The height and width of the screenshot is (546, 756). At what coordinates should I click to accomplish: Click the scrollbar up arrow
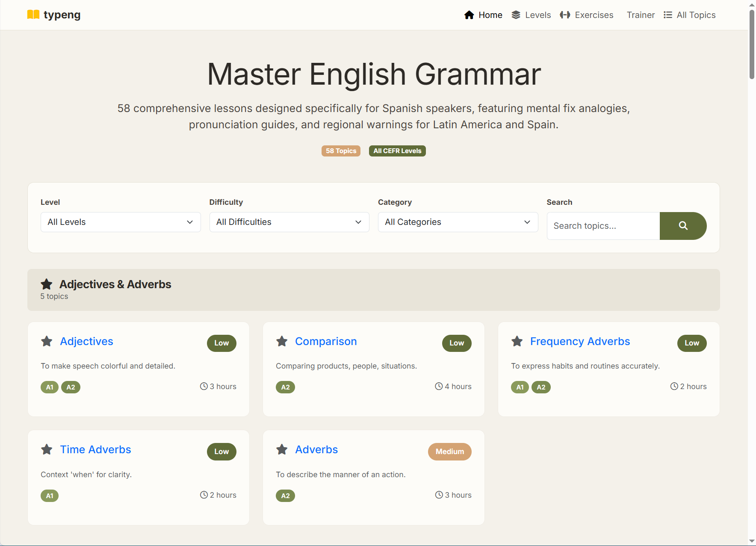coord(752,5)
